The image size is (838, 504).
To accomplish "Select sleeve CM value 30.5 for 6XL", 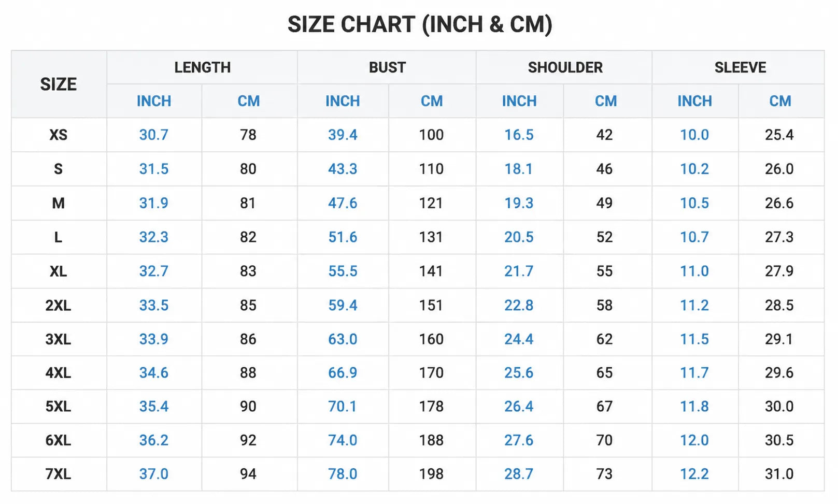I will click(779, 440).
